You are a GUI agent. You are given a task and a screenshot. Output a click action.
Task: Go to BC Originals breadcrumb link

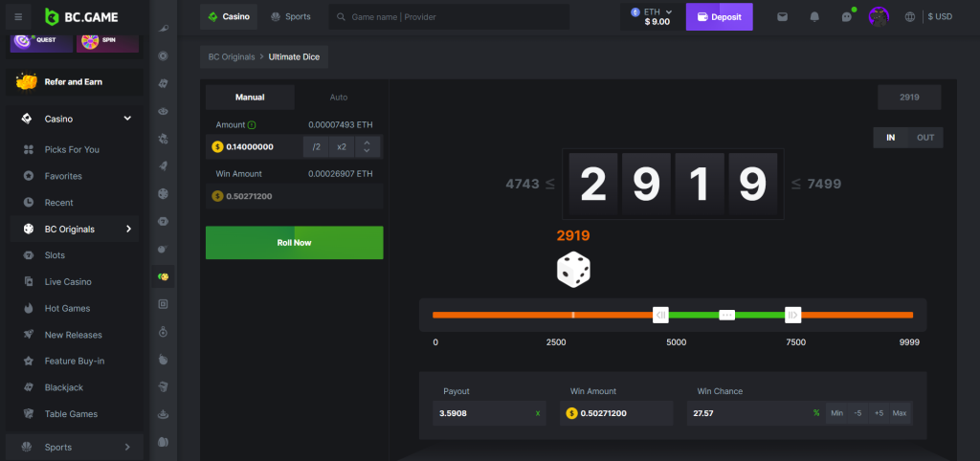[232, 56]
